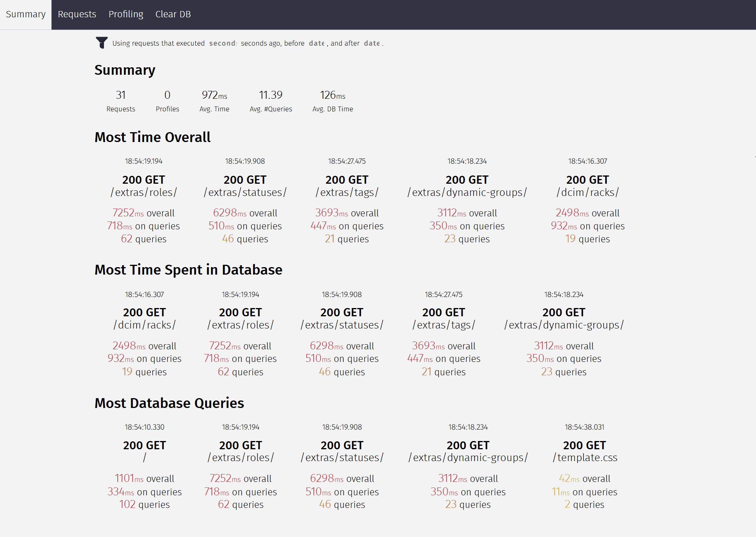This screenshot has width=756, height=537.
Task: Click the before date input field
Action: point(317,43)
